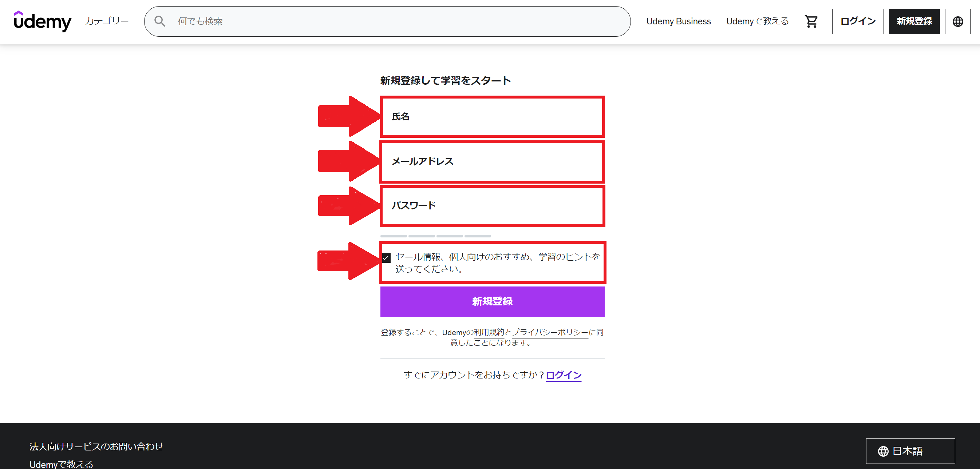
Task: Click the password strength progress bar
Action: point(436,236)
